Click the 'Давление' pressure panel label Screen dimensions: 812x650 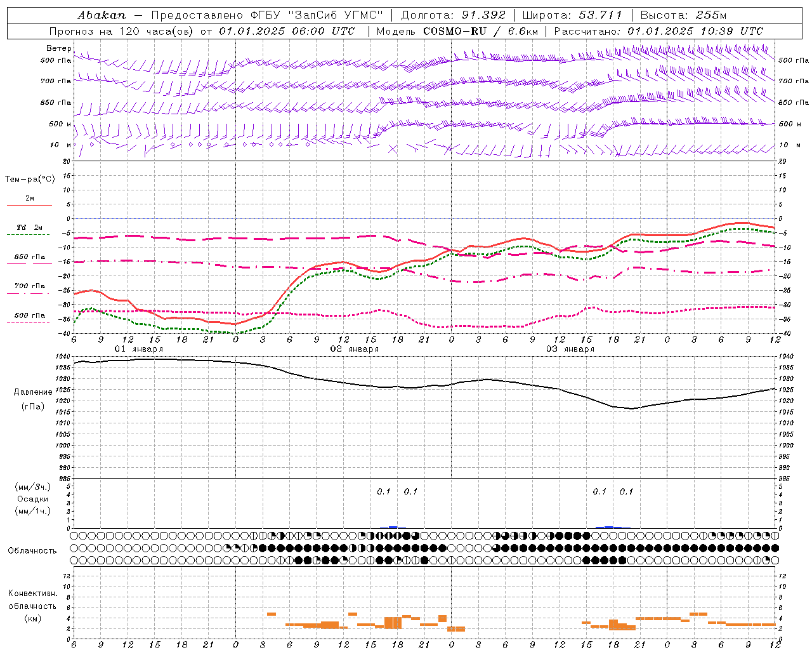(33, 392)
